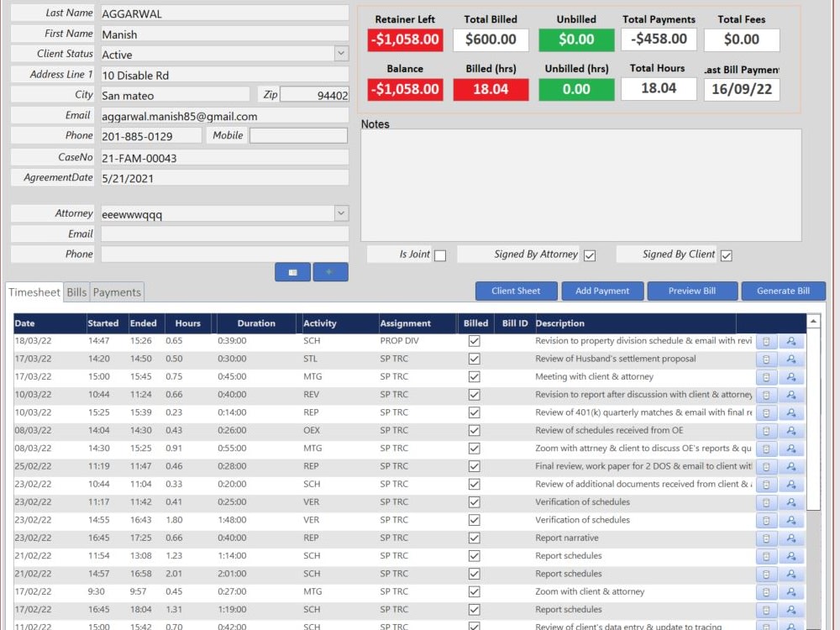Viewport: 840px width, 630px height.
Task: Switch to the Bills tab
Action: (x=76, y=292)
